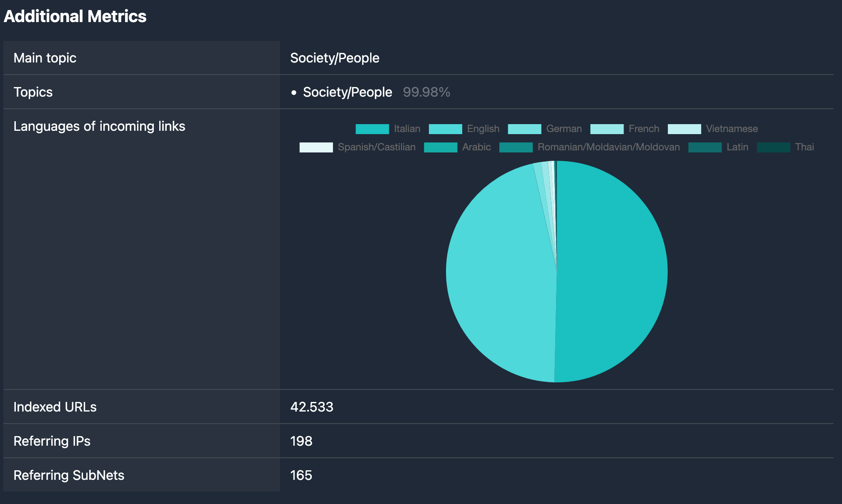Screen dimensions: 842x504
Task: Click the Indexed URLs value 42.533
Action: tap(312, 407)
